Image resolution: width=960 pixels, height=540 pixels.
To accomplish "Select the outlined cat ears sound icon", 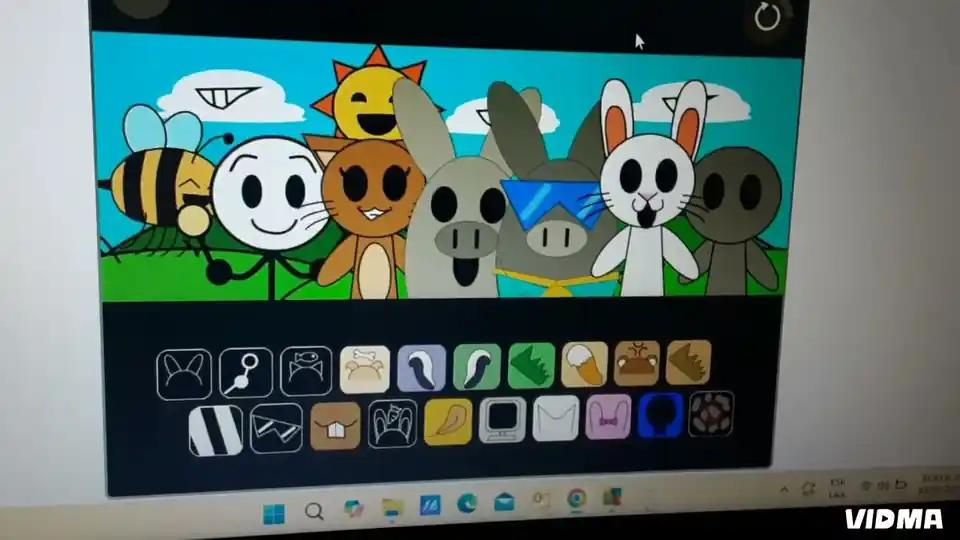I will tap(184, 373).
